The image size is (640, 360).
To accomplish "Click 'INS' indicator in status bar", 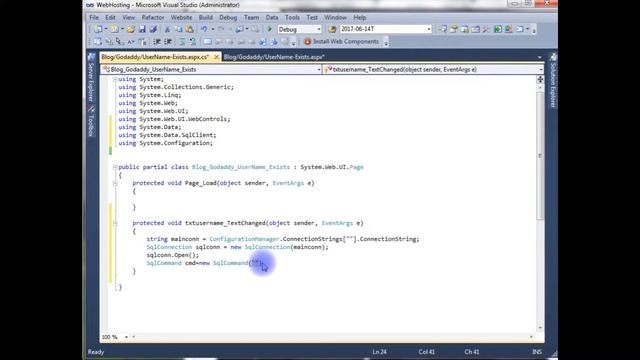I will [537, 352].
